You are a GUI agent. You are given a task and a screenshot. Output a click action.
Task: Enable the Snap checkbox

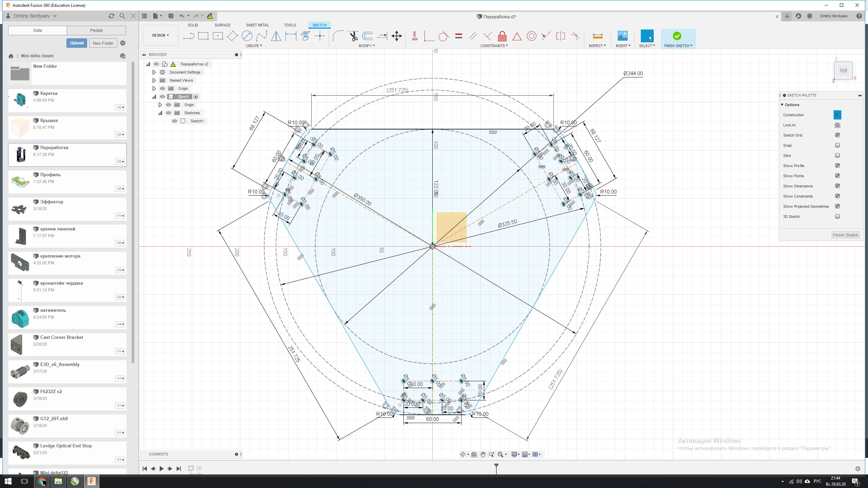837,145
